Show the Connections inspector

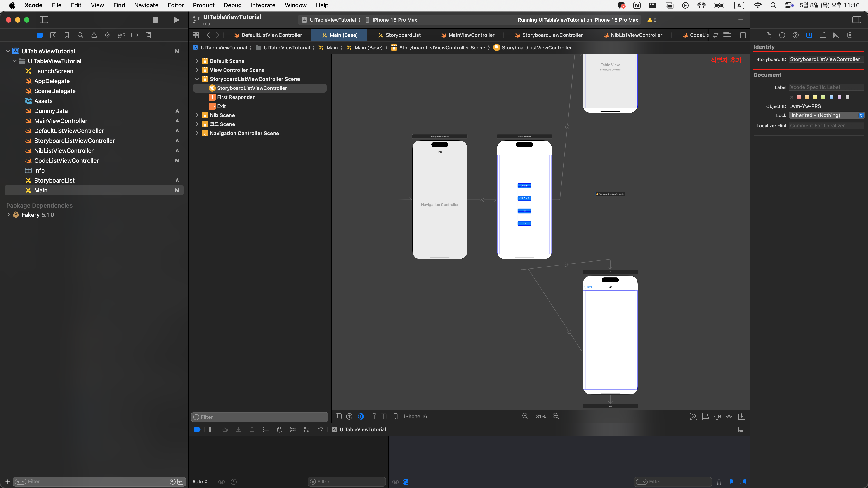[x=850, y=35]
